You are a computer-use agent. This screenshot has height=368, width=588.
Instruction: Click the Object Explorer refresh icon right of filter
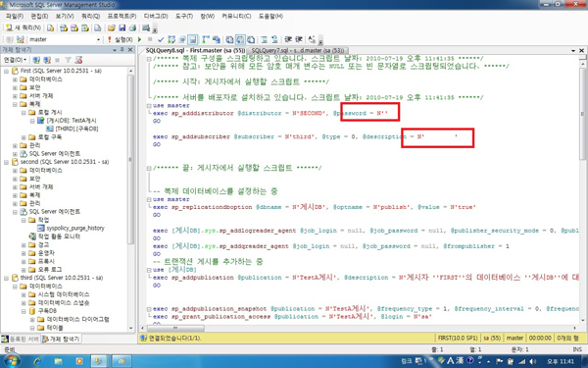(78, 60)
